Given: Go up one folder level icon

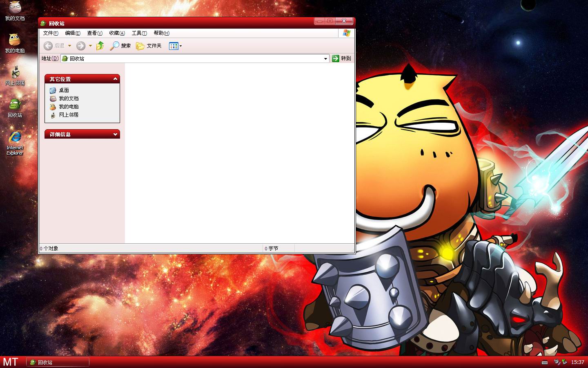Looking at the screenshot, I should [100, 46].
